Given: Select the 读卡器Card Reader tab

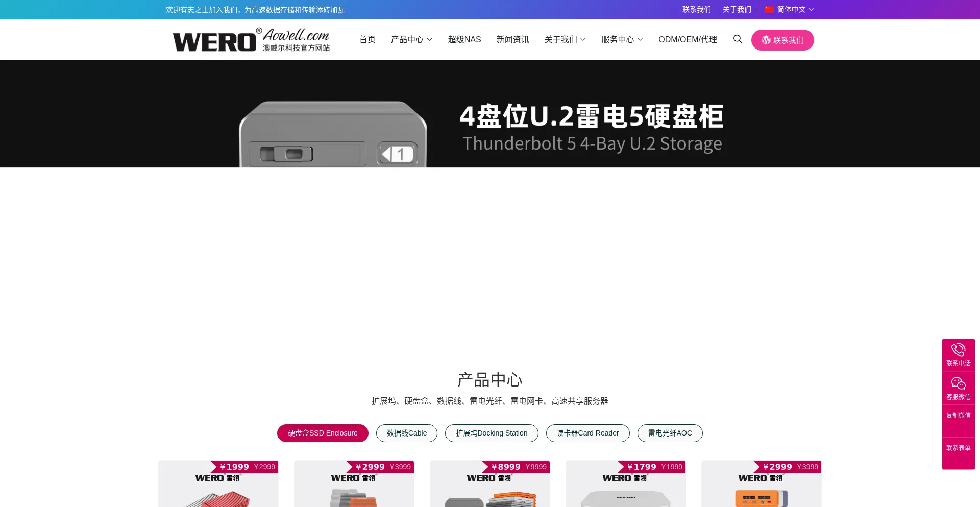Looking at the screenshot, I should tap(587, 433).
